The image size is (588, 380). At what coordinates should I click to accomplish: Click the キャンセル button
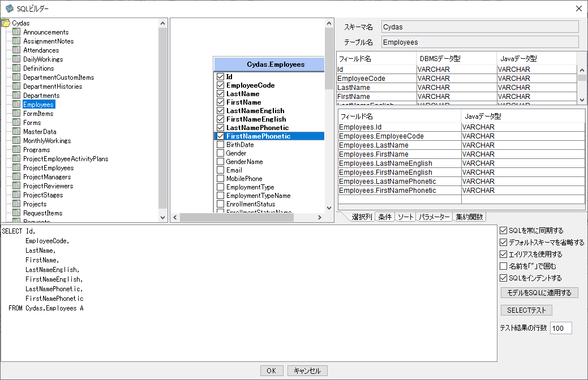(x=307, y=370)
